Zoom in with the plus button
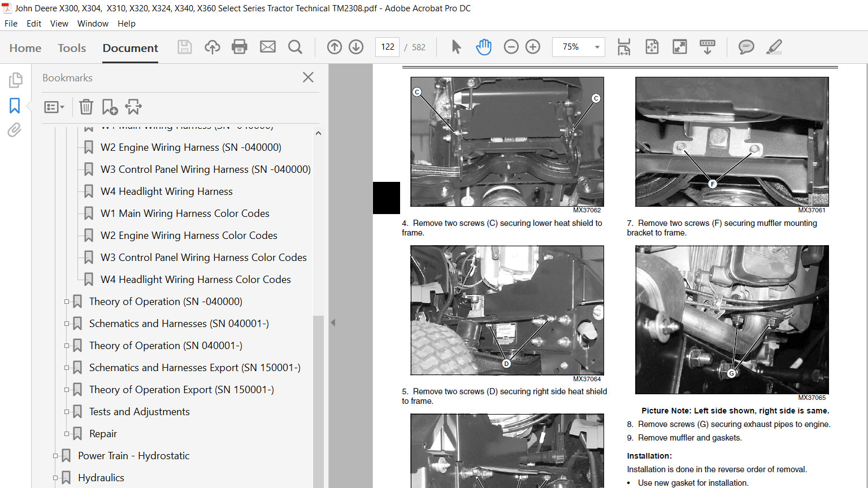Viewport: 868px width, 488px height. pos(533,47)
